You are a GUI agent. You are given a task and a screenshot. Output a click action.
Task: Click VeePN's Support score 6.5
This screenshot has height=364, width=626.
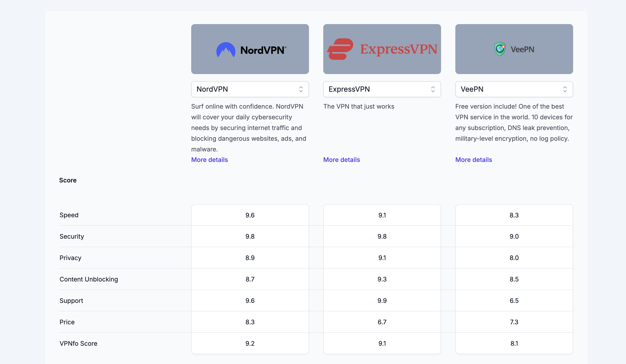coord(514,300)
